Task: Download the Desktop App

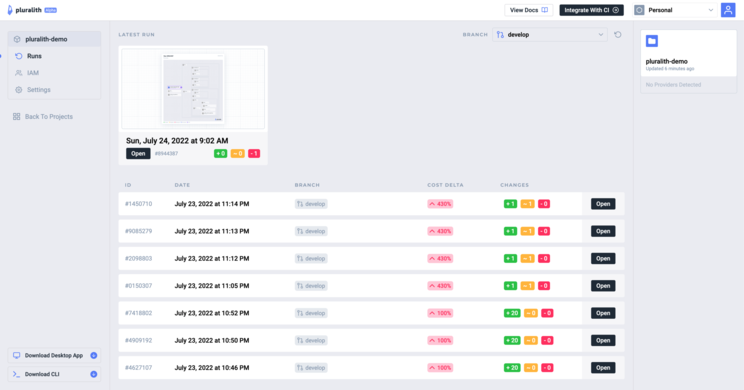Action: (54, 355)
